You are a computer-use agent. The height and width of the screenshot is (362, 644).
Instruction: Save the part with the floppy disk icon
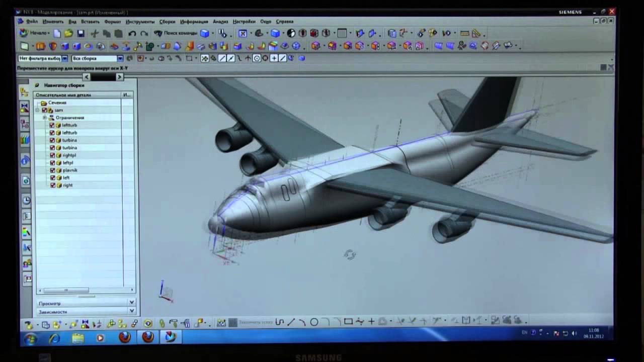[x=80, y=33]
